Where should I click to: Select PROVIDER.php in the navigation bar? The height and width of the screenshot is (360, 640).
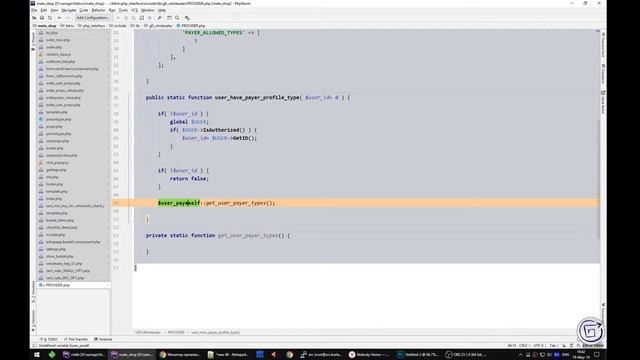(x=191, y=26)
